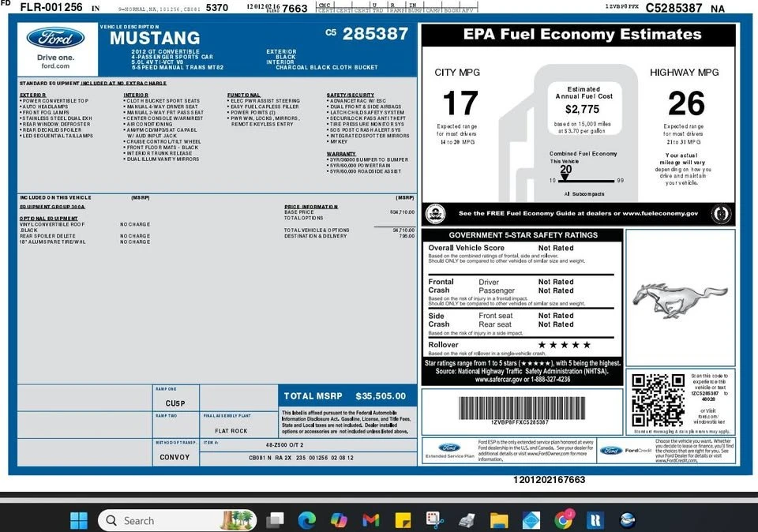The height and width of the screenshot is (532, 758).
Task: Click the 2012 GT Convertible description line
Action: [x=165, y=51]
